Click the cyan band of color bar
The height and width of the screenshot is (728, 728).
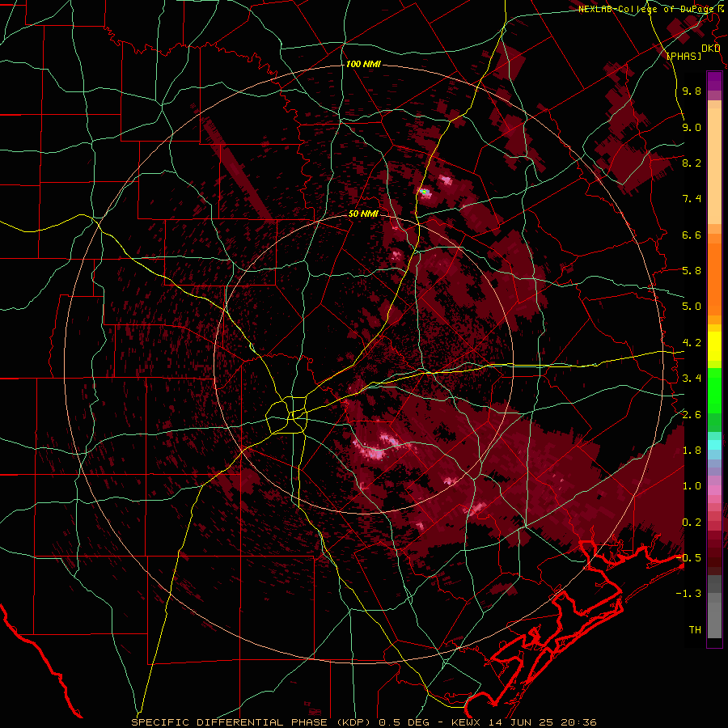pyautogui.click(x=714, y=445)
